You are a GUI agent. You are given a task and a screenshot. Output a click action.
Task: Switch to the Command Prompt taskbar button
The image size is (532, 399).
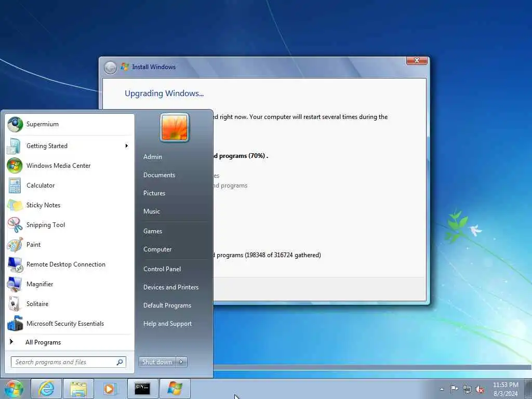coord(142,389)
